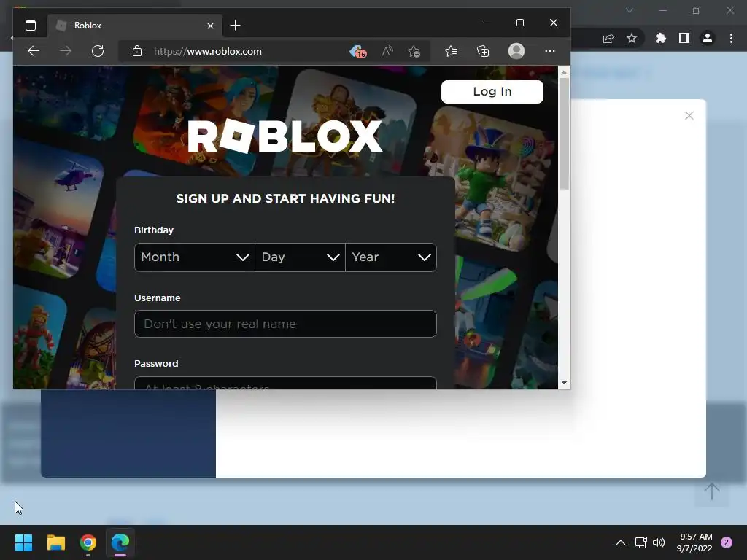The width and height of the screenshot is (747, 560).
Task: Open Google Chrome from the taskbar
Action: [88, 542]
